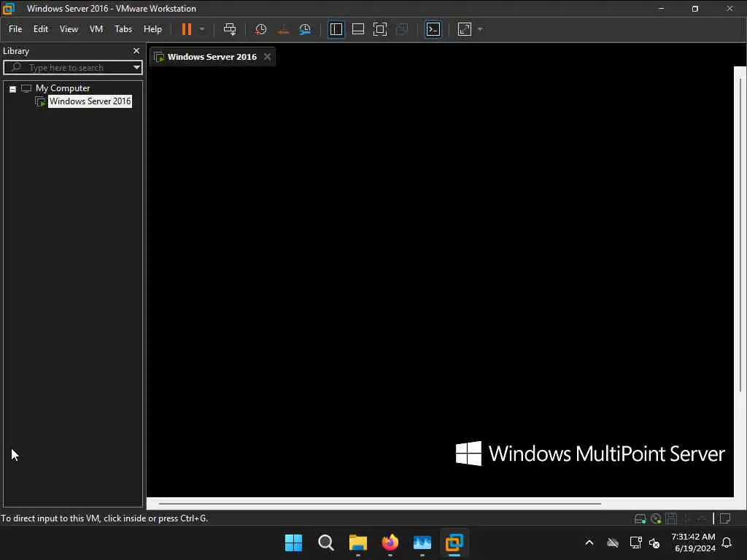The image size is (747, 560).
Task: Click the revert to snapshot icon
Action: click(283, 29)
